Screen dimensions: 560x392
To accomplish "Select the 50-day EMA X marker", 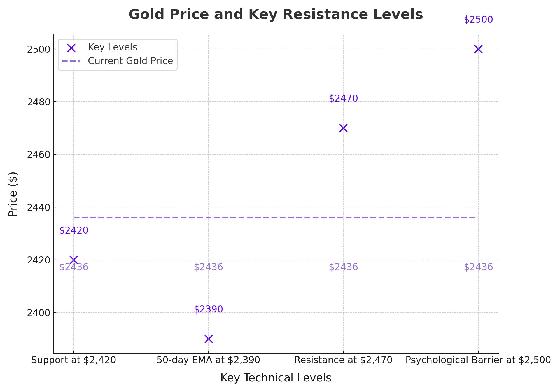I will pyautogui.click(x=209, y=339).
